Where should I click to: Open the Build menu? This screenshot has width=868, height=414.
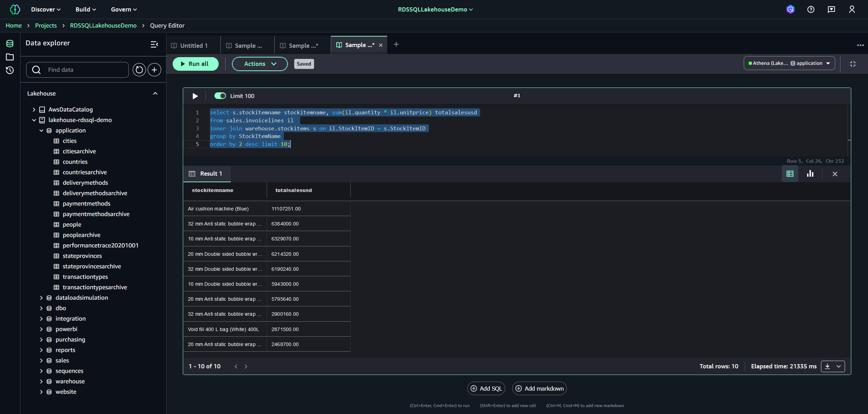(86, 9)
